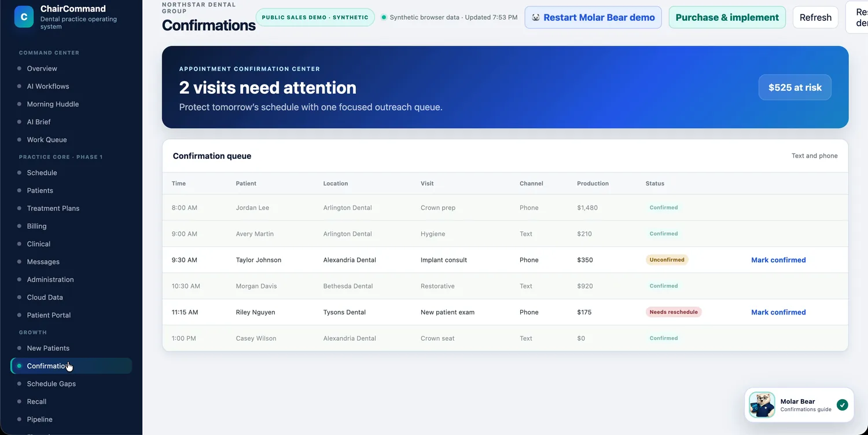Image resolution: width=868 pixels, height=435 pixels.
Task: Go to Treatment Plans
Action: [53, 209]
